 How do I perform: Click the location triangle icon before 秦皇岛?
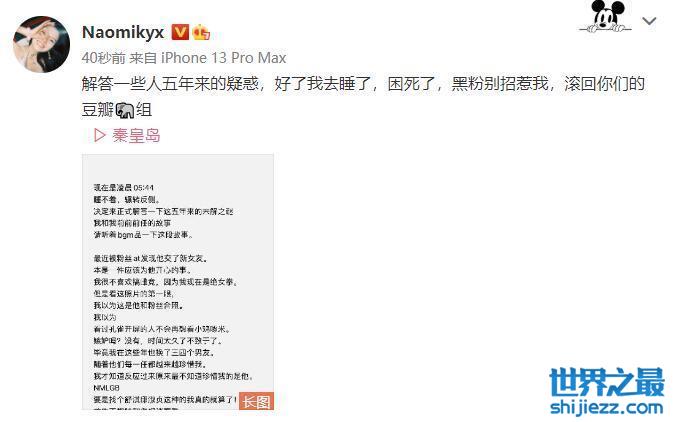tap(100, 136)
